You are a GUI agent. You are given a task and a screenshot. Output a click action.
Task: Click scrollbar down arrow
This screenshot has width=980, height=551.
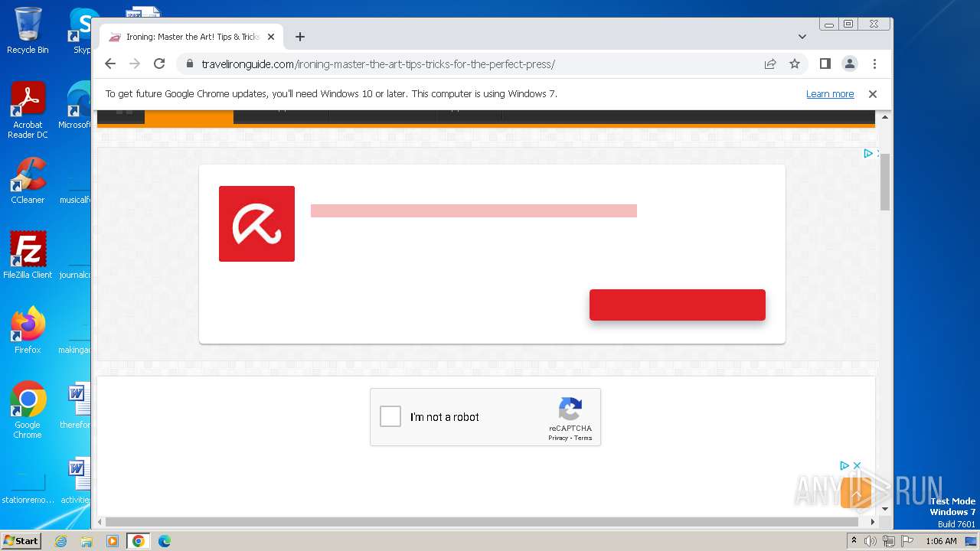click(x=885, y=509)
